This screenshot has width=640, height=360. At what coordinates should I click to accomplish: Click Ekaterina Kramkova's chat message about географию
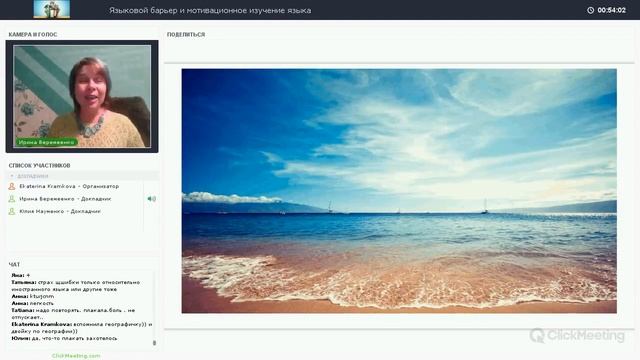[82, 328]
